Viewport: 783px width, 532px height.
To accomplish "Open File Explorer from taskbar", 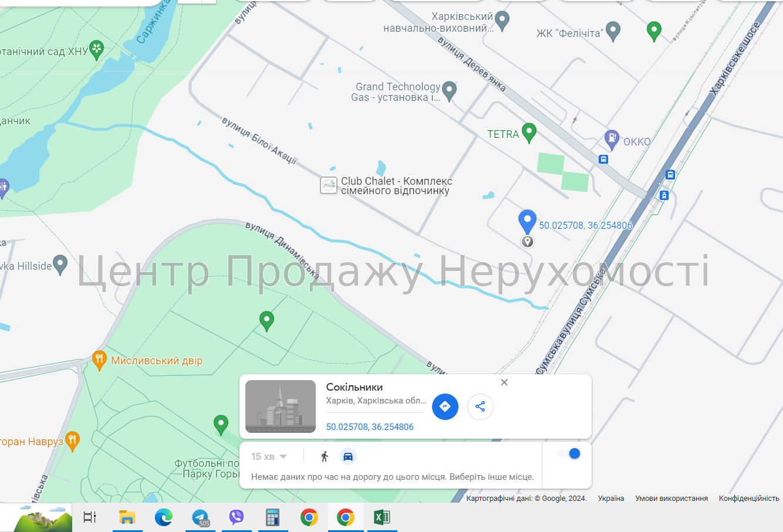I will pos(127,517).
